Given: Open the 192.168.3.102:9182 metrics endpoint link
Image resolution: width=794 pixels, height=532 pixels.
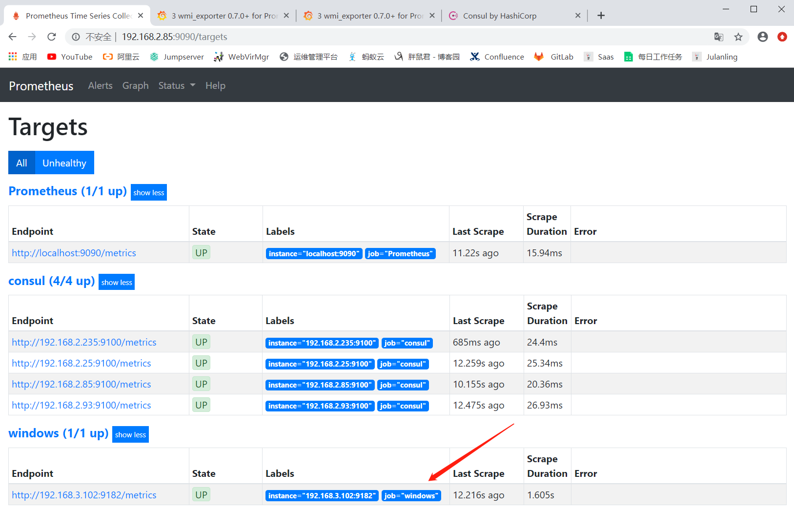Looking at the screenshot, I should 84,495.
